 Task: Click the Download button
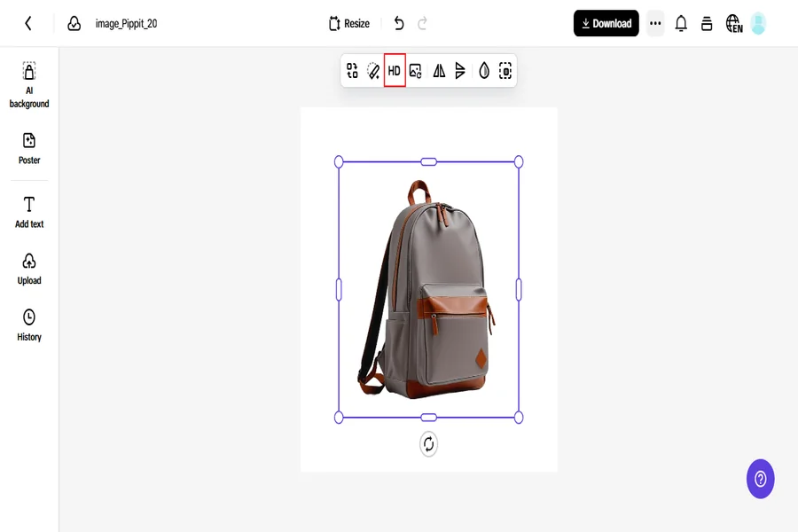(x=606, y=24)
